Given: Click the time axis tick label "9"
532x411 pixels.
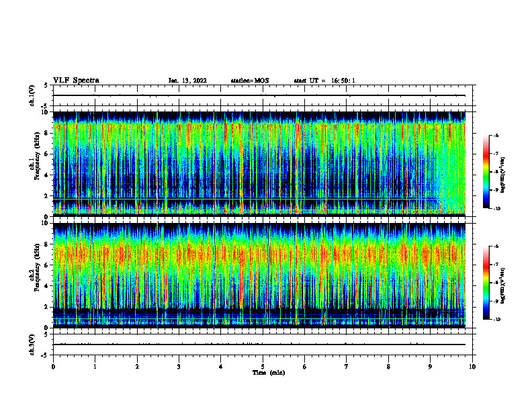Looking at the screenshot, I should 430,367.
